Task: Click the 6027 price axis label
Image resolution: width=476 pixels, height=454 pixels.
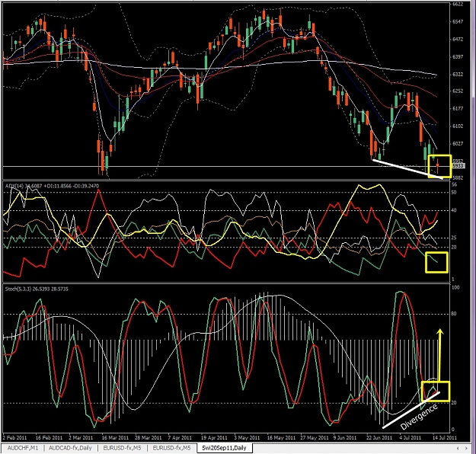Action: point(458,143)
